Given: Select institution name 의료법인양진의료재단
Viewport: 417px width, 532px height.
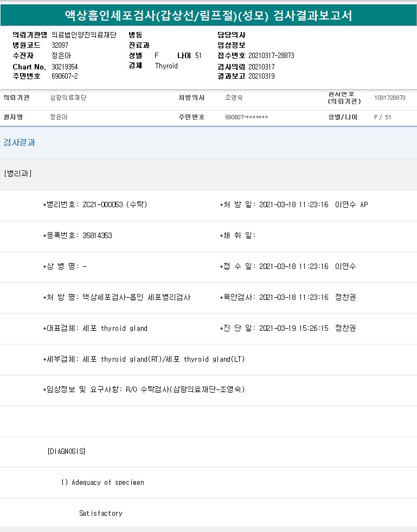Looking at the screenshot, I should pyautogui.click(x=84, y=35).
